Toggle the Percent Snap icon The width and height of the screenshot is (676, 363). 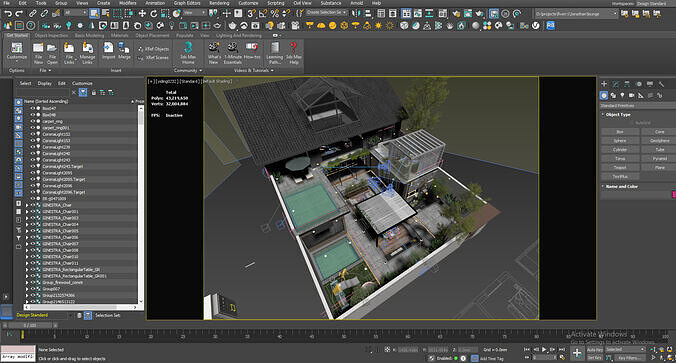pyautogui.click(x=274, y=14)
